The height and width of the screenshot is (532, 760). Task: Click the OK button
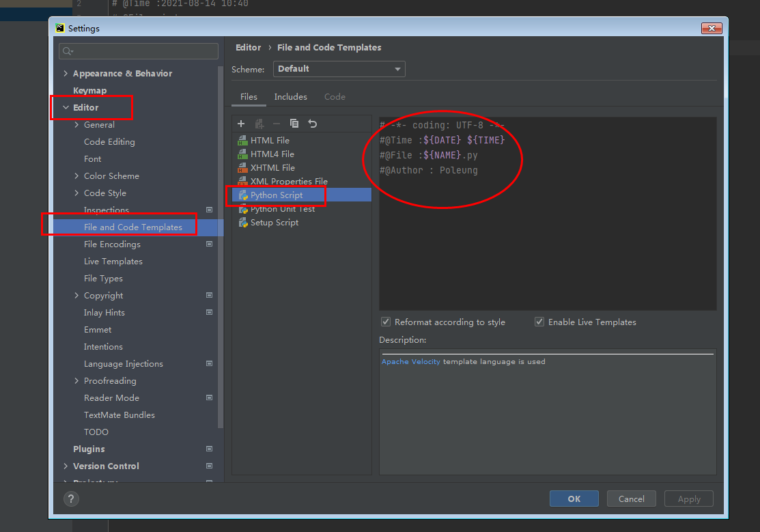click(574, 499)
